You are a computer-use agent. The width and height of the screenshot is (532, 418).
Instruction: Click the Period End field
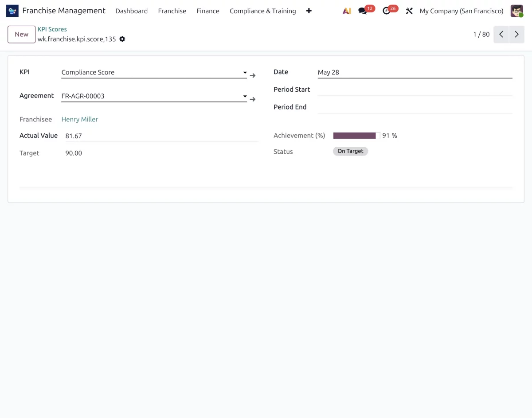(x=415, y=107)
